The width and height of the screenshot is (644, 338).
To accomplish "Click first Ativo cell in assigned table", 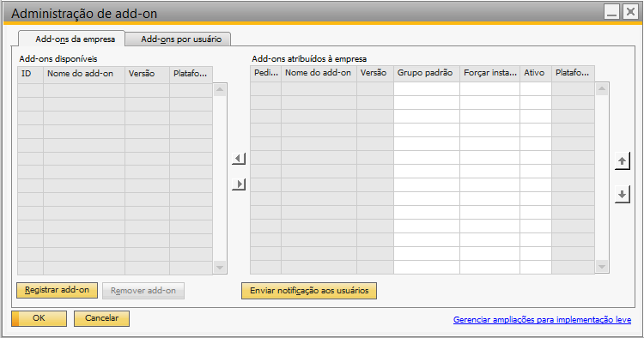I will coord(536,88).
